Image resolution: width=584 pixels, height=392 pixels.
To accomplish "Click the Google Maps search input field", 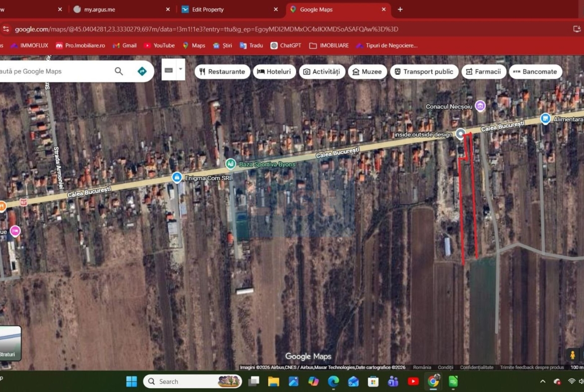I will [55, 71].
